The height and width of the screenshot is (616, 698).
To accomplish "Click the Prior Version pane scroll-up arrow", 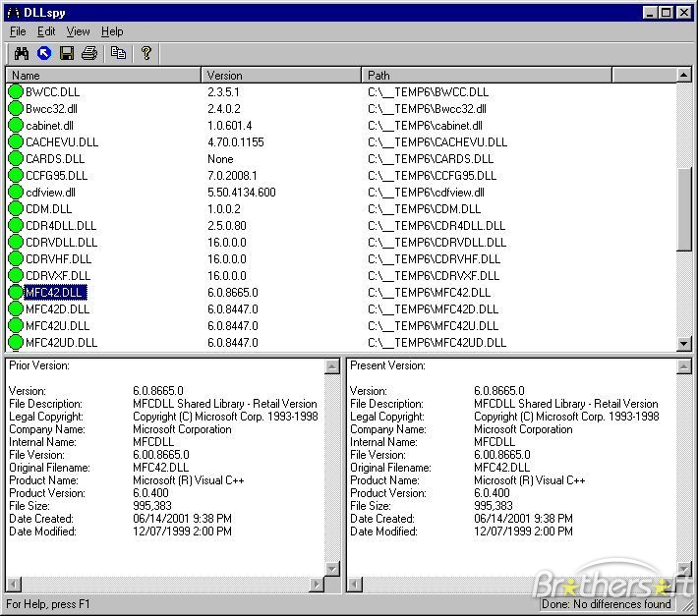I will coord(332,366).
